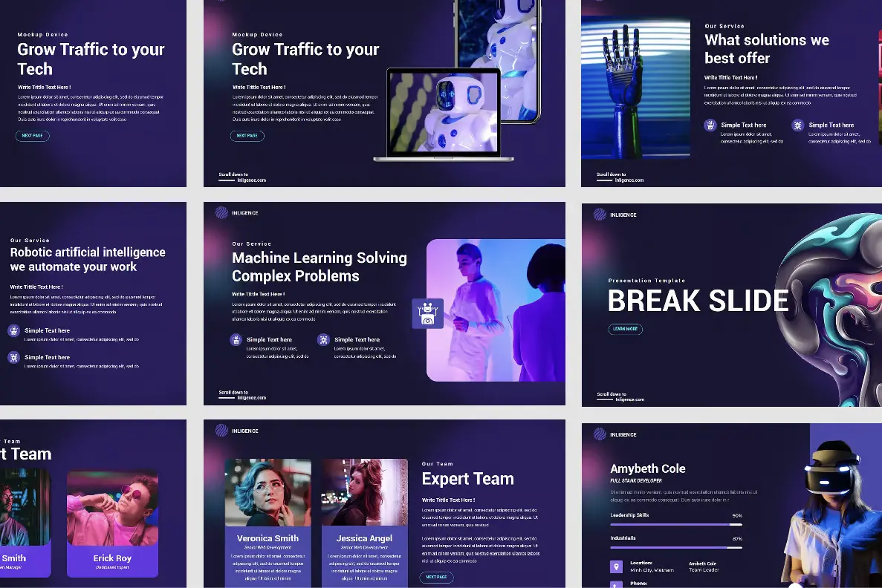
Task: Click Inligence logo above Veronica Smith card
Action: pyautogui.click(x=221, y=431)
